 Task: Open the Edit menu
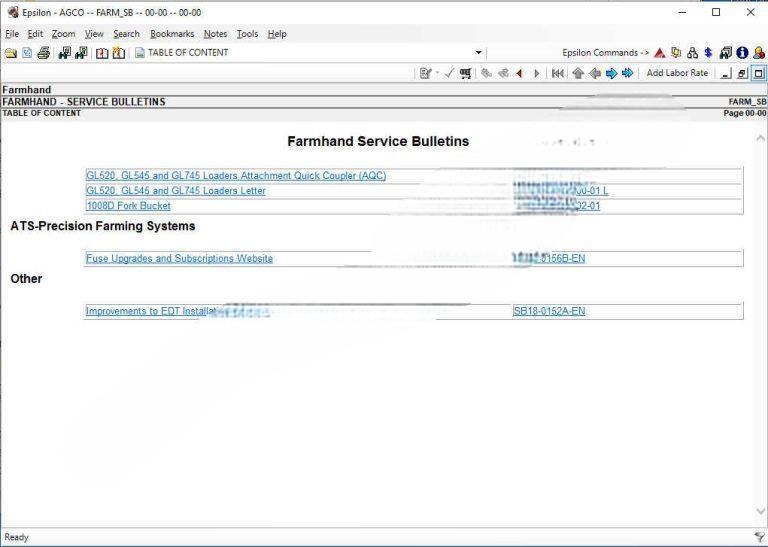pyautogui.click(x=35, y=34)
